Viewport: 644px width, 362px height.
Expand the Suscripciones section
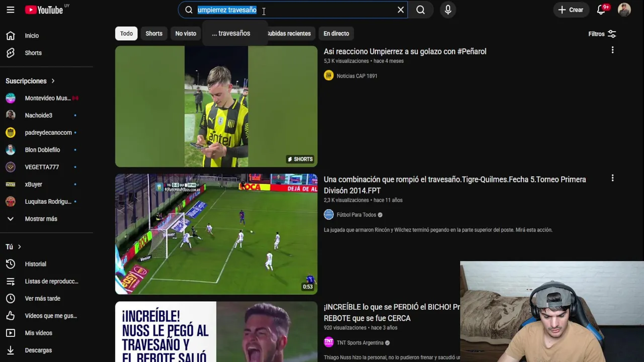pyautogui.click(x=30, y=81)
